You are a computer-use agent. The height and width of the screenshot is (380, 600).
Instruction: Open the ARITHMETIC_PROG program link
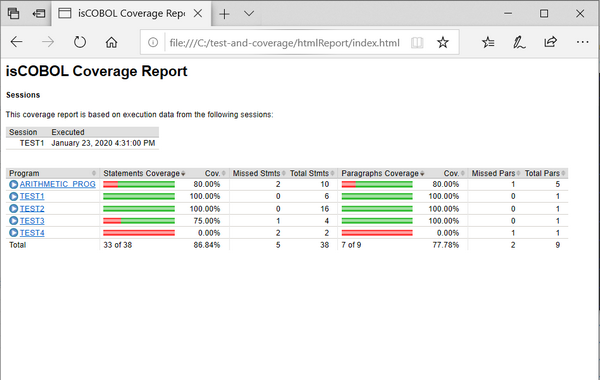click(57, 184)
